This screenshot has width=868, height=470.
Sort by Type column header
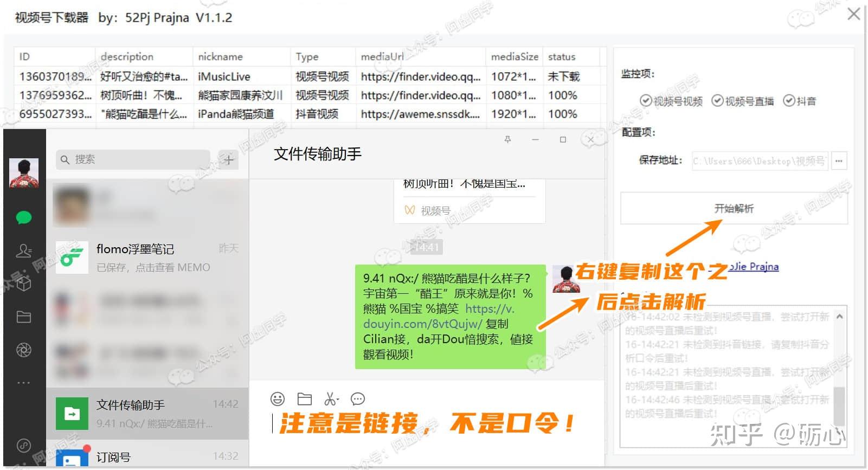click(x=323, y=56)
